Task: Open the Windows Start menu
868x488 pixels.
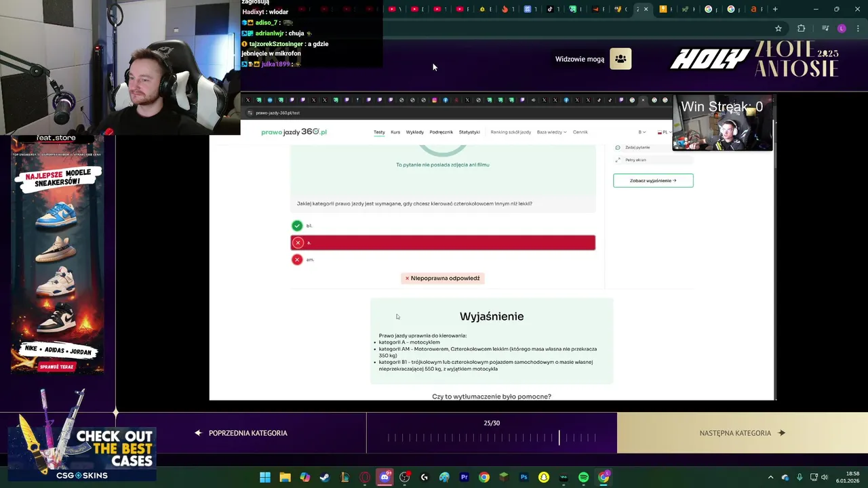Action: point(265,477)
